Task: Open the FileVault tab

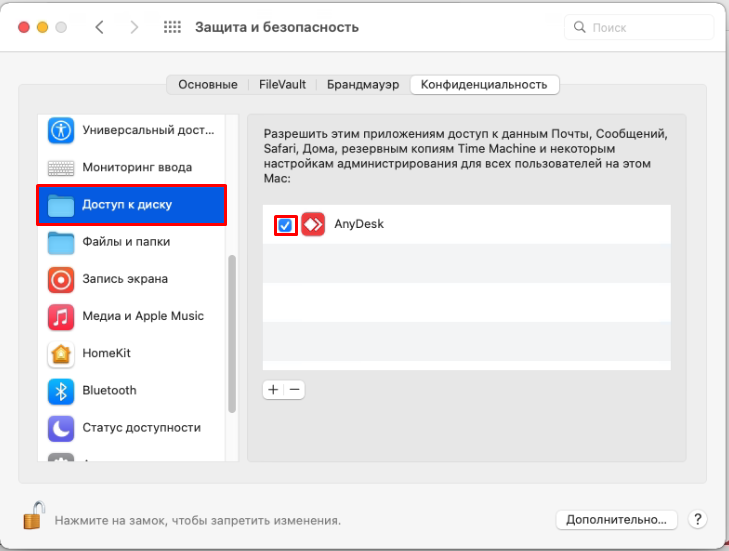Action: click(x=282, y=85)
